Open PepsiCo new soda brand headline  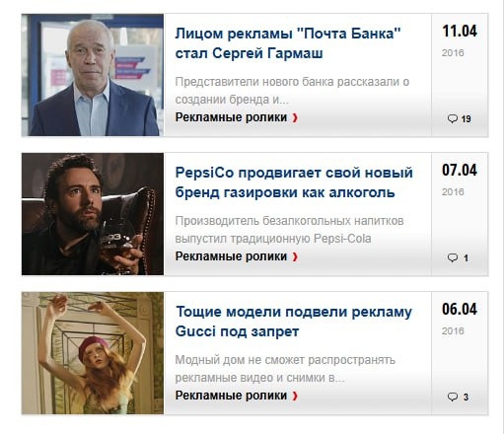pyautogui.click(x=294, y=182)
